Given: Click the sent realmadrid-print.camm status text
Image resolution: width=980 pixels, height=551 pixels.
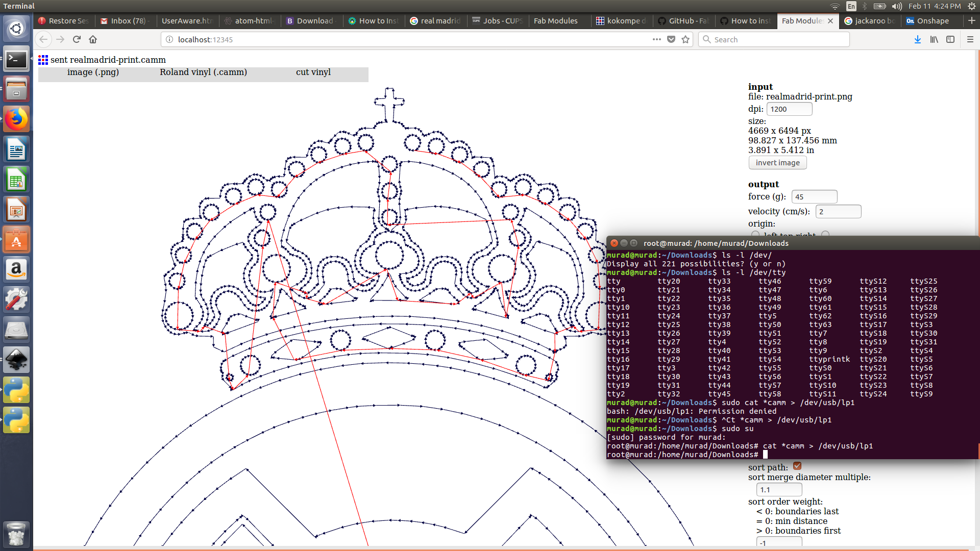Looking at the screenshot, I should point(108,60).
